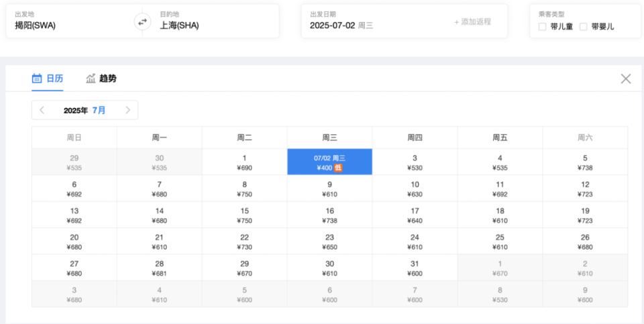Image resolution: width=644 pixels, height=324 pixels.
Task: Check the 带婴儿 checkbox
Action: pyautogui.click(x=583, y=27)
